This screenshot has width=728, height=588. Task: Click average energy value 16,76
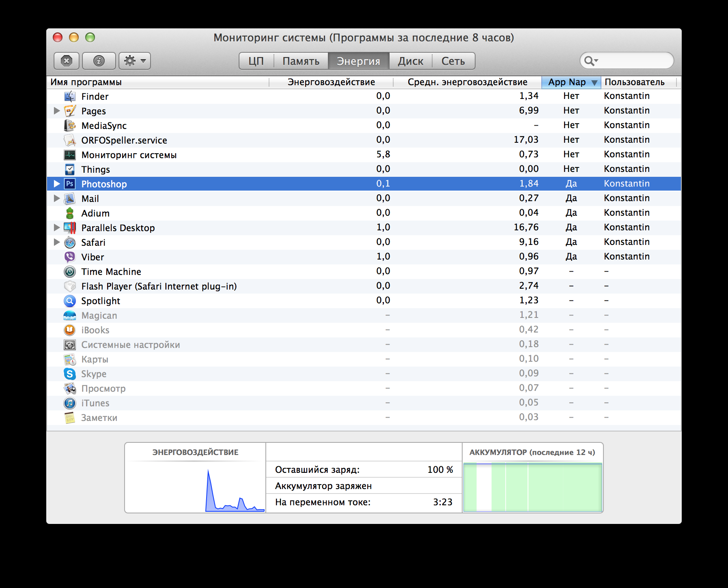point(526,227)
